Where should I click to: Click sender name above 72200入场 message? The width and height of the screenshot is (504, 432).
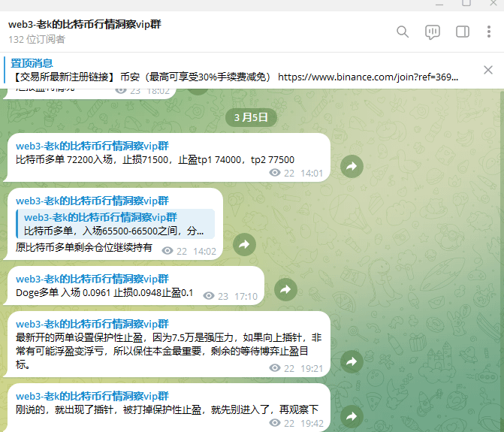click(92, 146)
